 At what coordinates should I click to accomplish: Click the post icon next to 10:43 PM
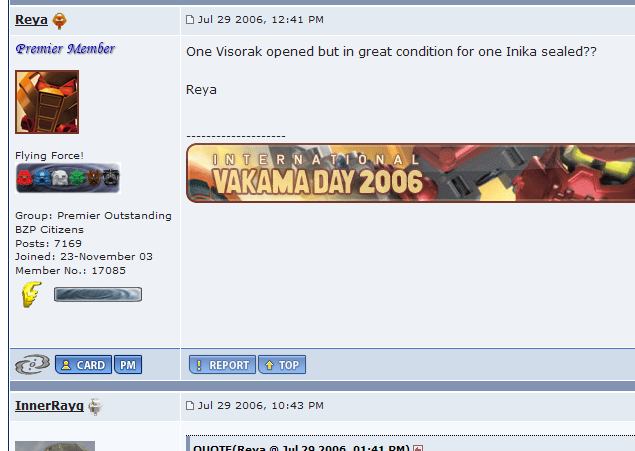pos(190,405)
